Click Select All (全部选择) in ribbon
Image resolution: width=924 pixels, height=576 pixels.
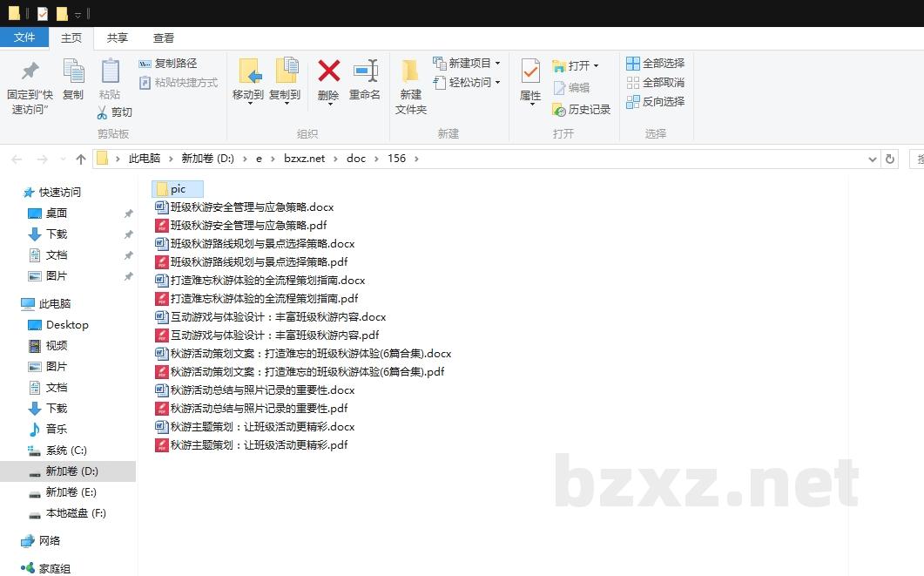coord(655,64)
